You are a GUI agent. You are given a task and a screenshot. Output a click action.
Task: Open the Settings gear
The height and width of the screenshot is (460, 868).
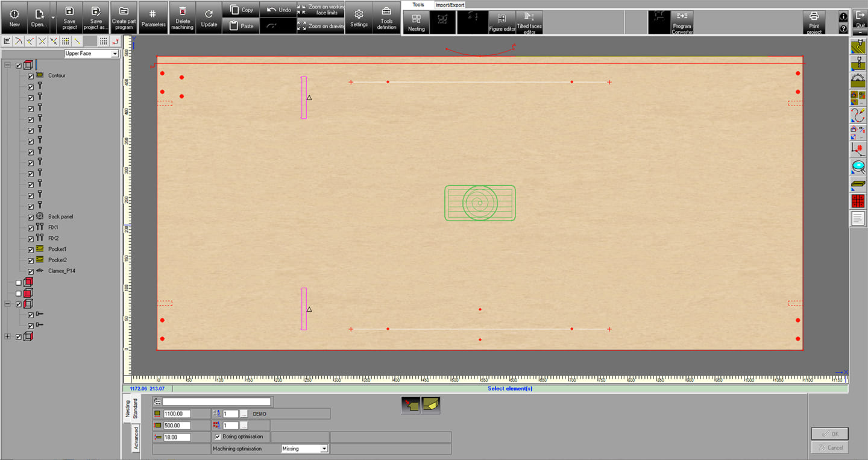pyautogui.click(x=359, y=17)
